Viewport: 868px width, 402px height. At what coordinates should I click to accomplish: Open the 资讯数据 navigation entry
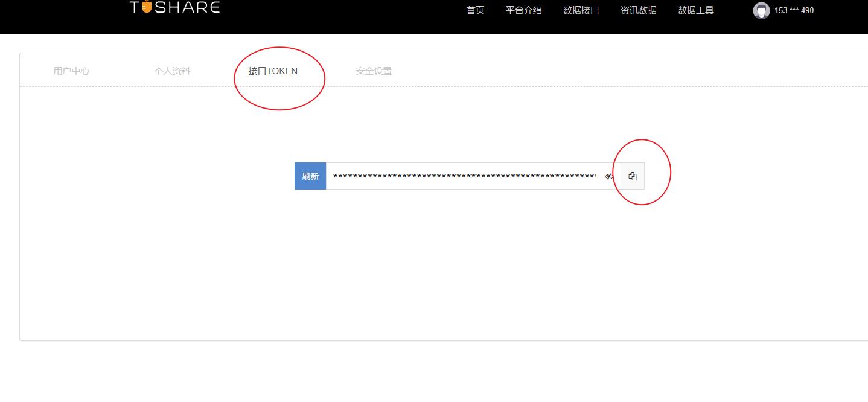coord(637,10)
